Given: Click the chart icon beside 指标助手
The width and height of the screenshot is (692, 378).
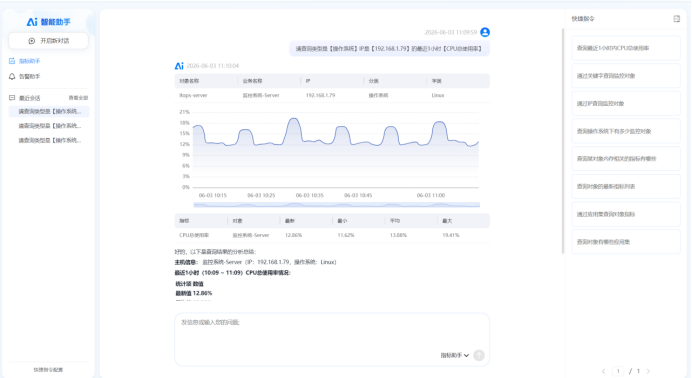Looking at the screenshot, I should click(12, 61).
